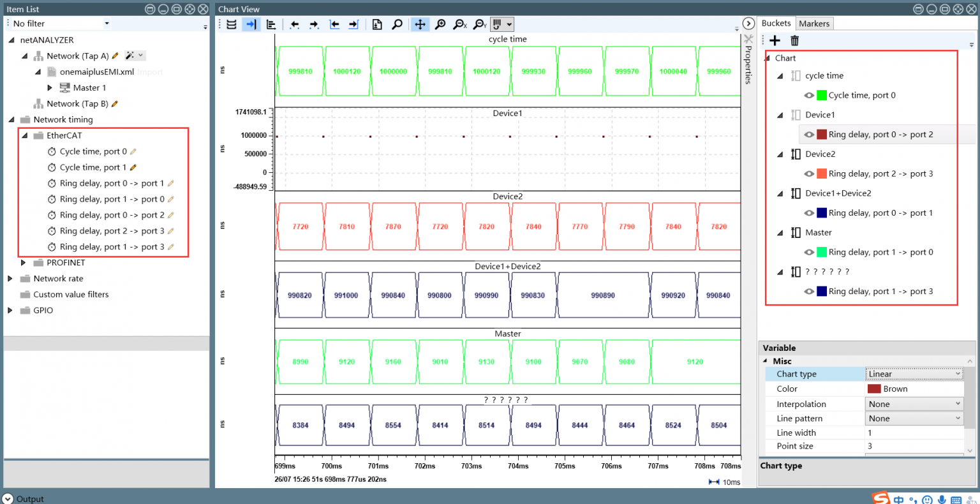Delete bucket using the trash icon
Image resolution: width=980 pixels, height=504 pixels.
[x=794, y=41]
